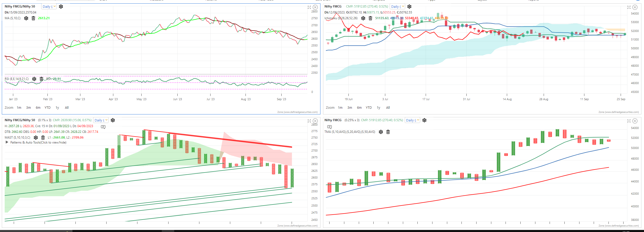The height and width of the screenshot is (232, 644).
Task: Delete the Ichimoku indicator
Action: 370,18
